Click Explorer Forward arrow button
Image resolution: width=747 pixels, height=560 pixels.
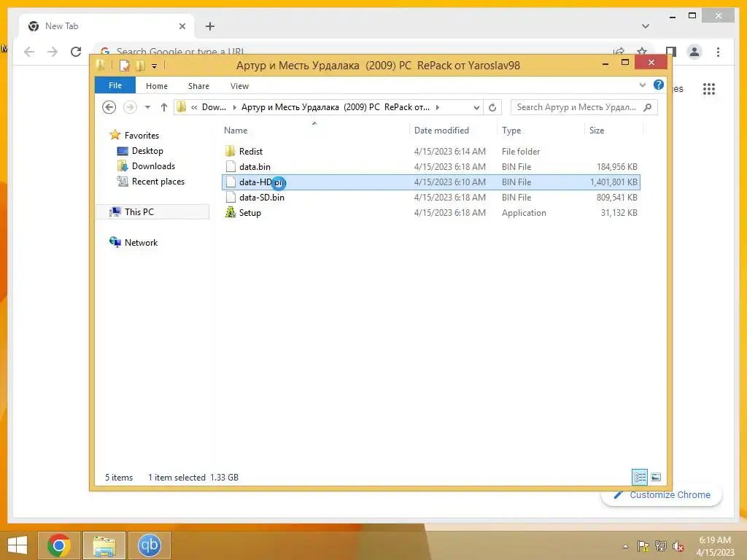tap(130, 107)
